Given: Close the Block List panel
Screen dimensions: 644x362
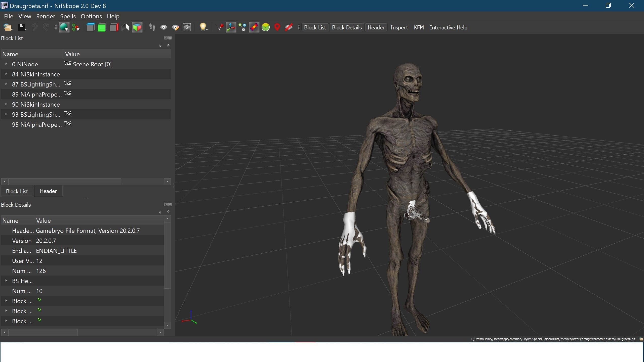Looking at the screenshot, I should pos(170,38).
